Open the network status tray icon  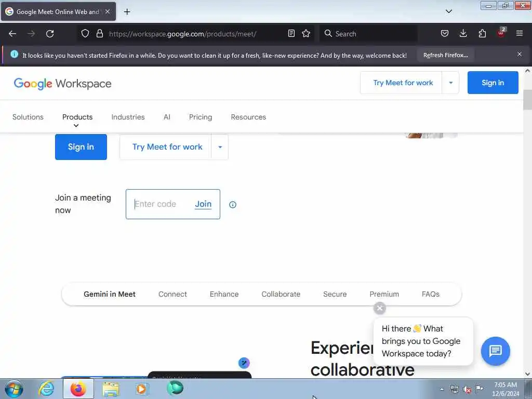[454, 389]
